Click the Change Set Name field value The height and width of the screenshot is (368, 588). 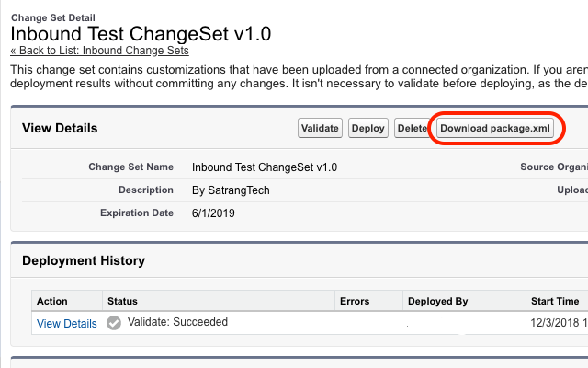(265, 167)
